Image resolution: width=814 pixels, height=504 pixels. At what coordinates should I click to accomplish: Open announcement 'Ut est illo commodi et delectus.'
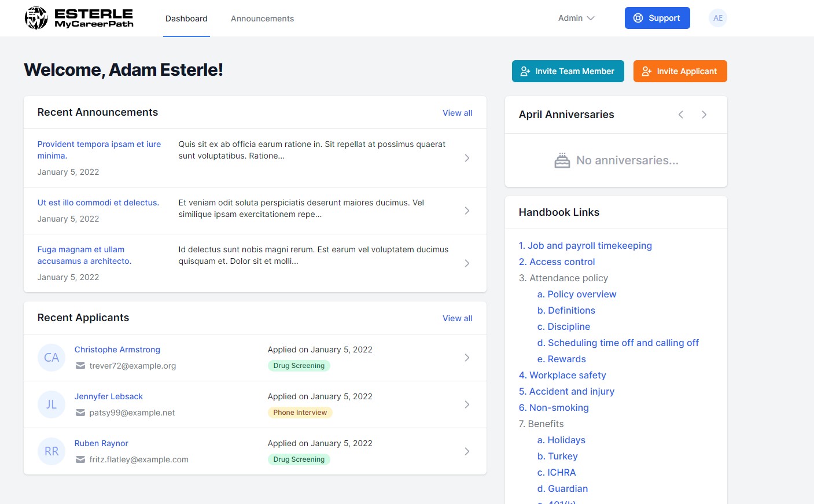point(98,203)
